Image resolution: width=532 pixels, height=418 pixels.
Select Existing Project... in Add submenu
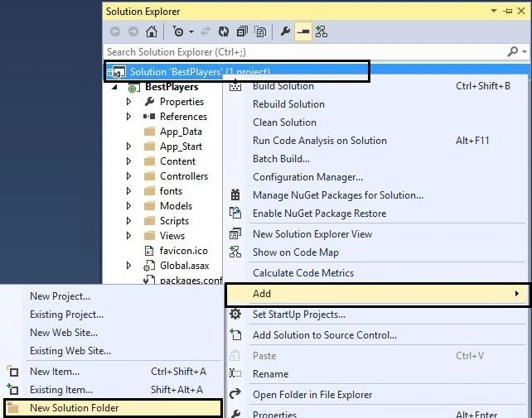67,315
